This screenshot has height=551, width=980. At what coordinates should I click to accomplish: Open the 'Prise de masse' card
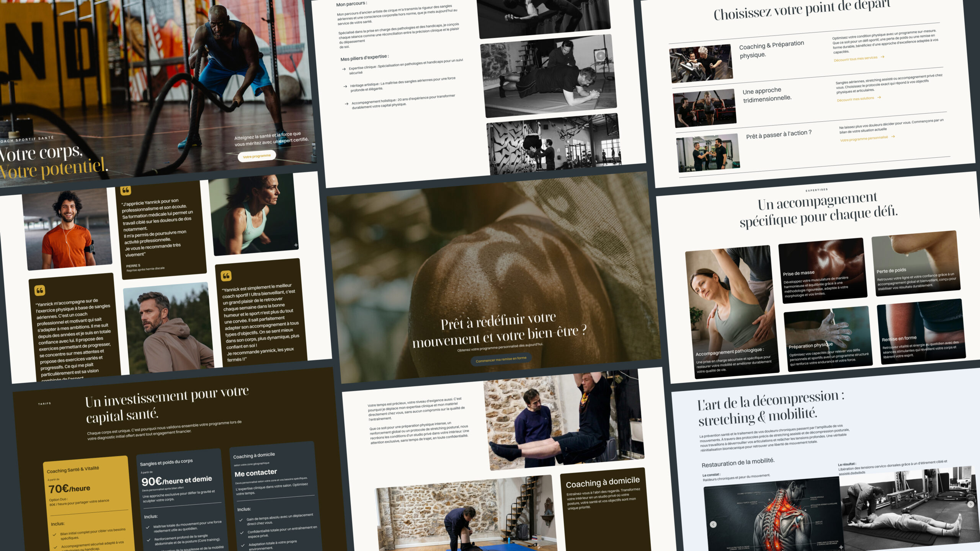(823, 271)
